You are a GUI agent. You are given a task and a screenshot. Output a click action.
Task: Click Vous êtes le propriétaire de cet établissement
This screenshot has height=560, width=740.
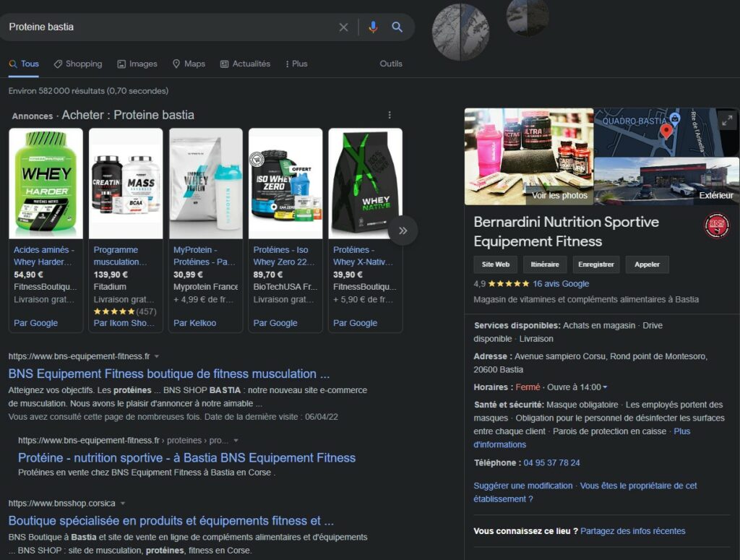(585, 492)
